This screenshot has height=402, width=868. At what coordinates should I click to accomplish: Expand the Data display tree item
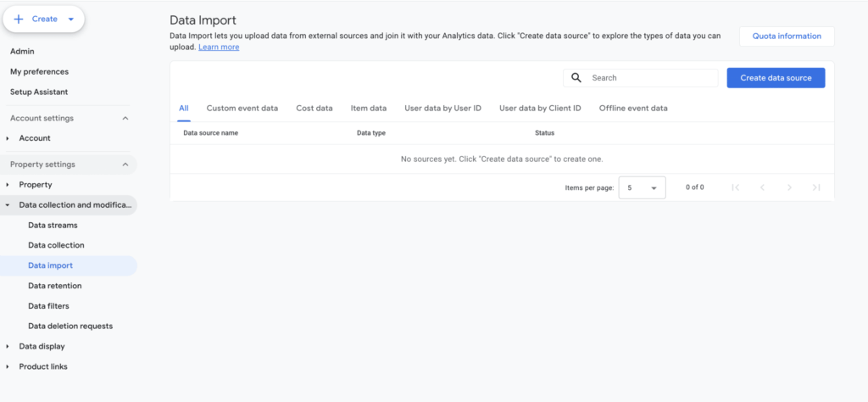[x=8, y=346]
